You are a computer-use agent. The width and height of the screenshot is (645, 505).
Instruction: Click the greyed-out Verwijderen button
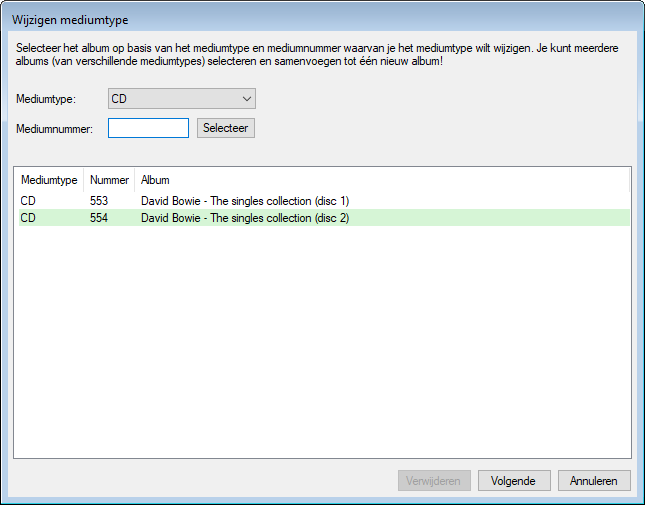tap(434, 481)
